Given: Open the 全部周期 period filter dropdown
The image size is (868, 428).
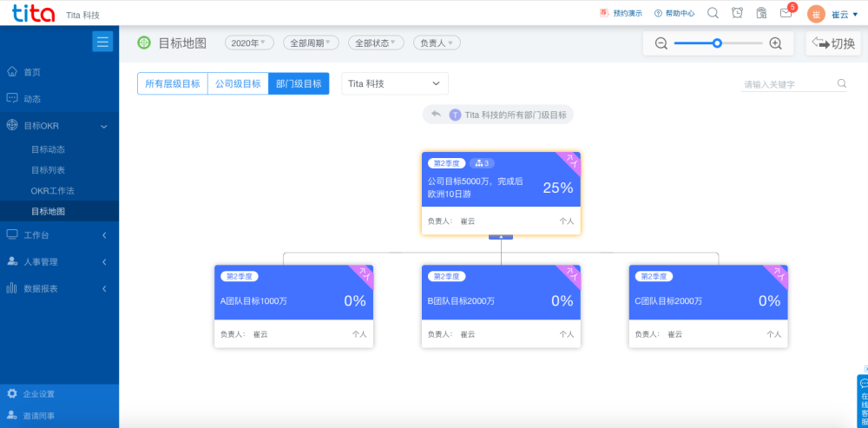Looking at the screenshot, I should click(311, 43).
